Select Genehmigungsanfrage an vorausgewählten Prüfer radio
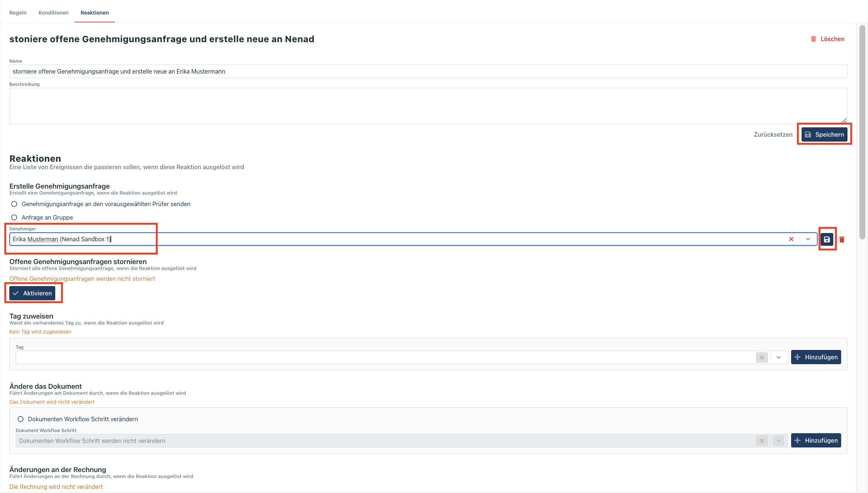Screen dimensions: 868x493 (14, 204)
